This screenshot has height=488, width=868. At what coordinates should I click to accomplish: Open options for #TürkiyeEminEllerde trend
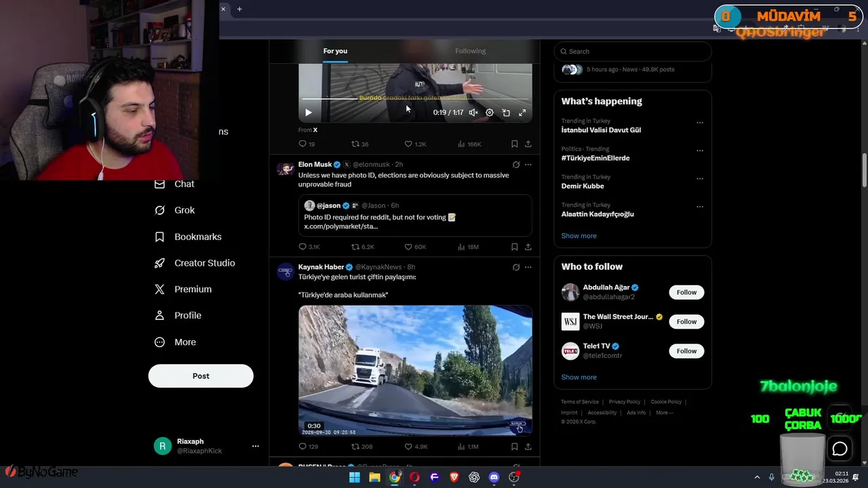[700, 150]
